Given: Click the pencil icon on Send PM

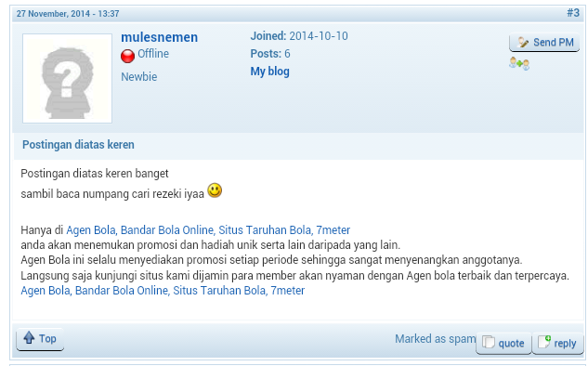Looking at the screenshot, I should 523,42.
